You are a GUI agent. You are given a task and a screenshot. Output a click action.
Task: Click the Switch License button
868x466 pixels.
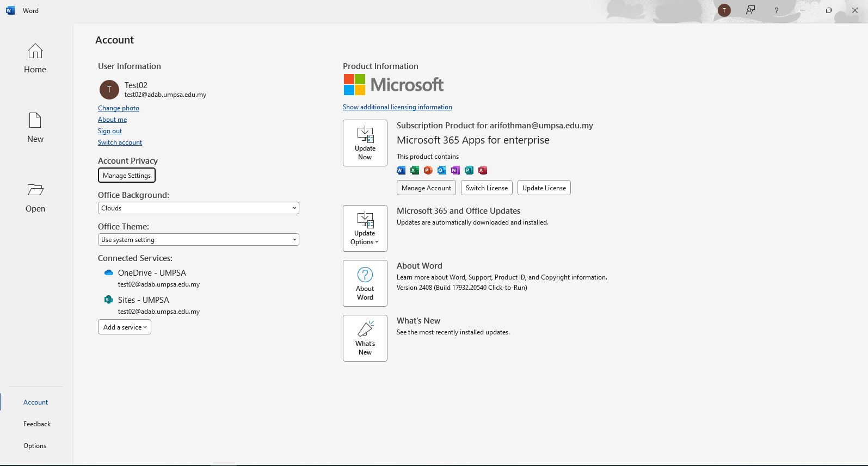click(487, 188)
